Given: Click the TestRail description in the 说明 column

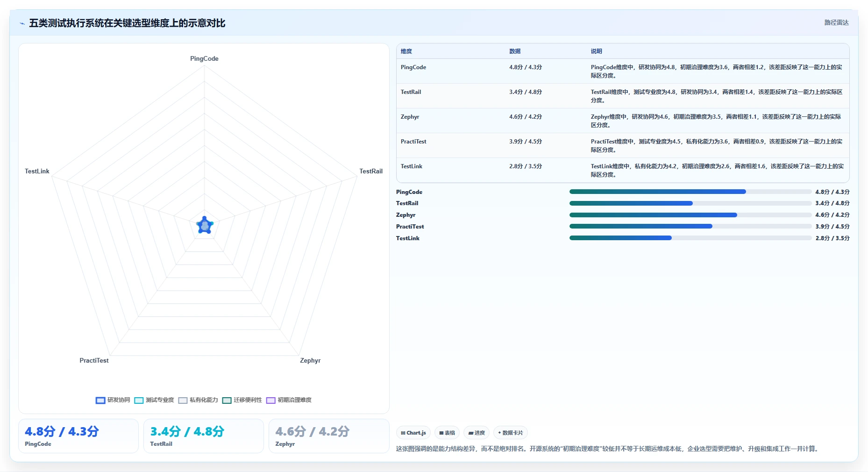Looking at the screenshot, I should pos(717,96).
